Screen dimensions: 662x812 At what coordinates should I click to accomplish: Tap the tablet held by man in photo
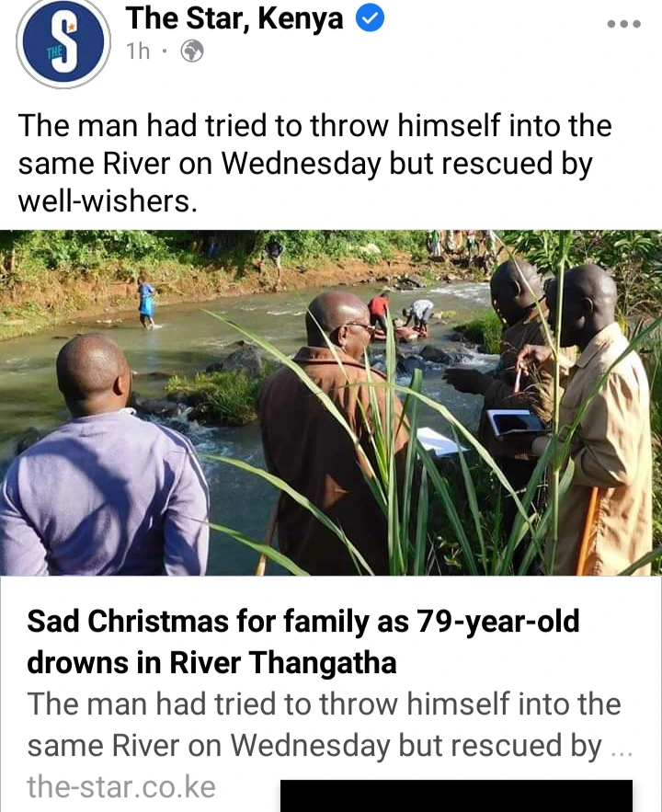click(516, 422)
